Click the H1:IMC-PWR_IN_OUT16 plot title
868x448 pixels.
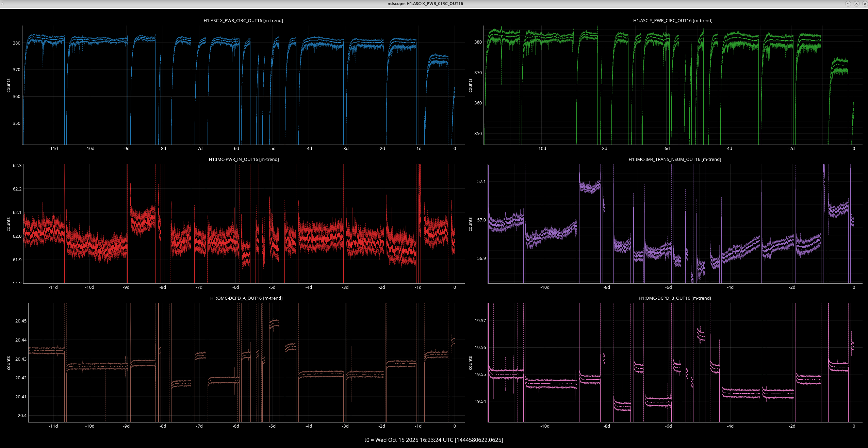click(x=244, y=160)
